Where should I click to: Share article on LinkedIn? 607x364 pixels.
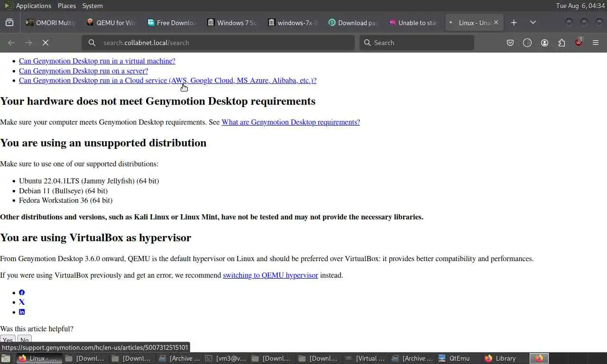pyautogui.click(x=22, y=312)
